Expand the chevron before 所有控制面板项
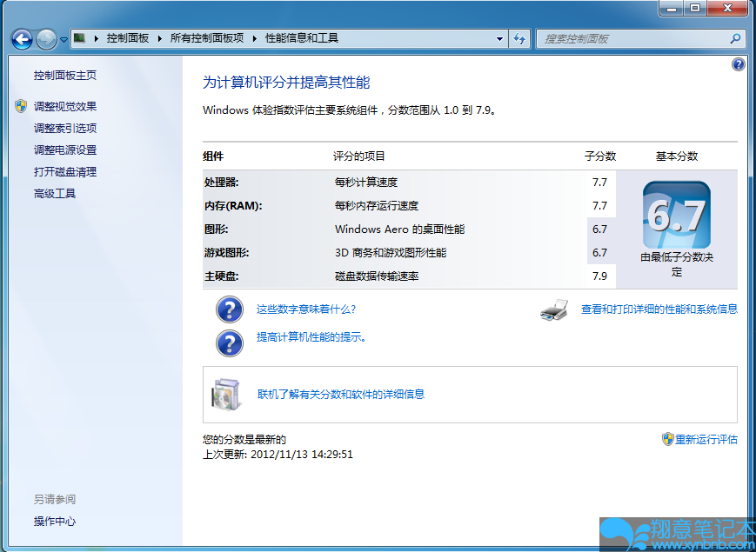The width and height of the screenshot is (756, 552). point(159,38)
